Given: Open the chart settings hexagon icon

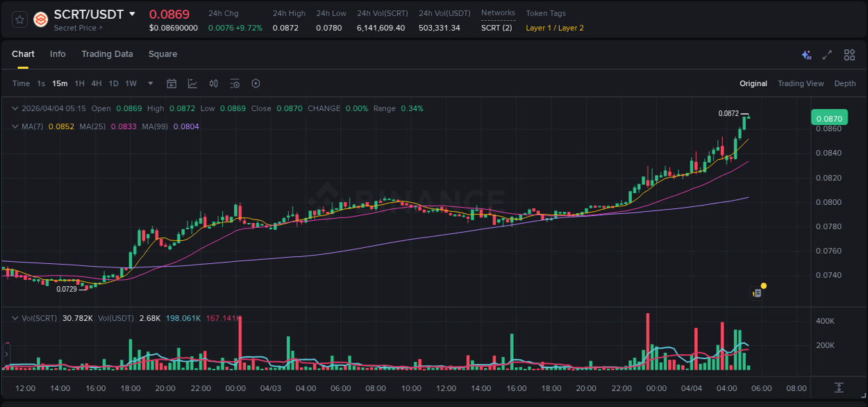Looking at the screenshot, I should (256, 83).
